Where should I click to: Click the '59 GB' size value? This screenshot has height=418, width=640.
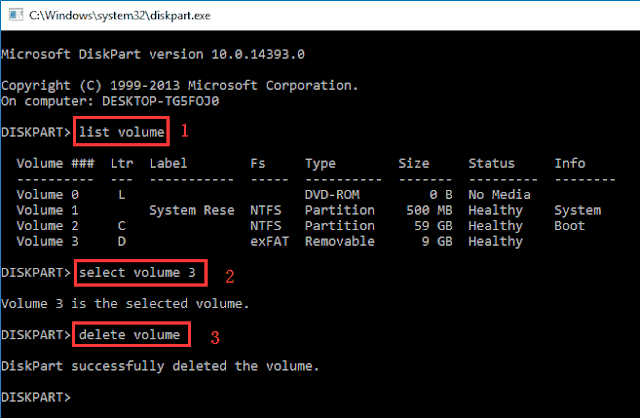tap(433, 225)
